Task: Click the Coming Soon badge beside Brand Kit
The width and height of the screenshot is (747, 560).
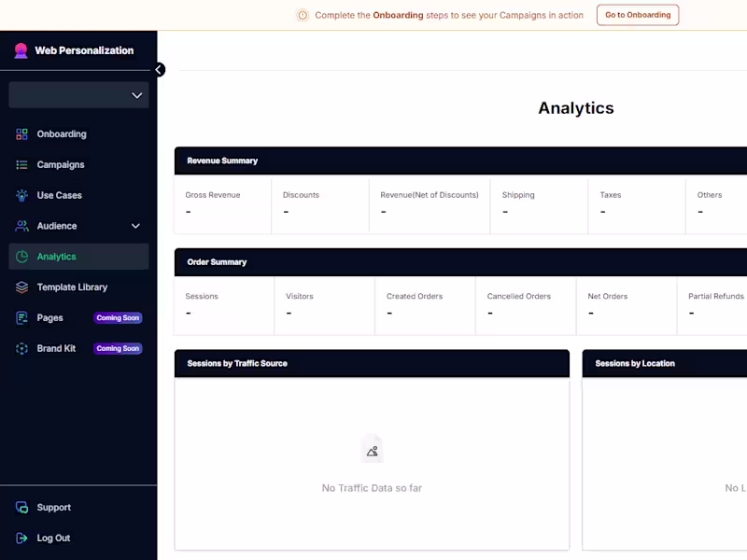Action: click(x=118, y=348)
